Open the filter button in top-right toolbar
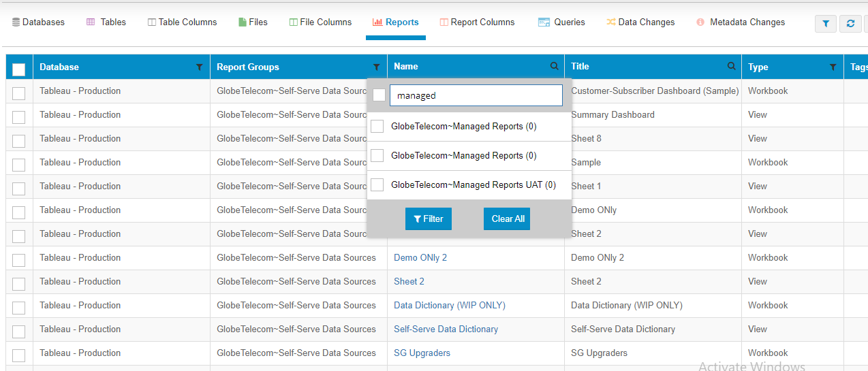This screenshot has height=371, width=868. (x=826, y=24)
